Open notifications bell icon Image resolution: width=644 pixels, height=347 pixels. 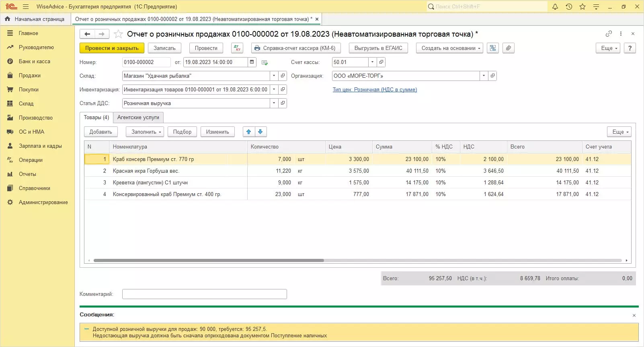[555, 6]
